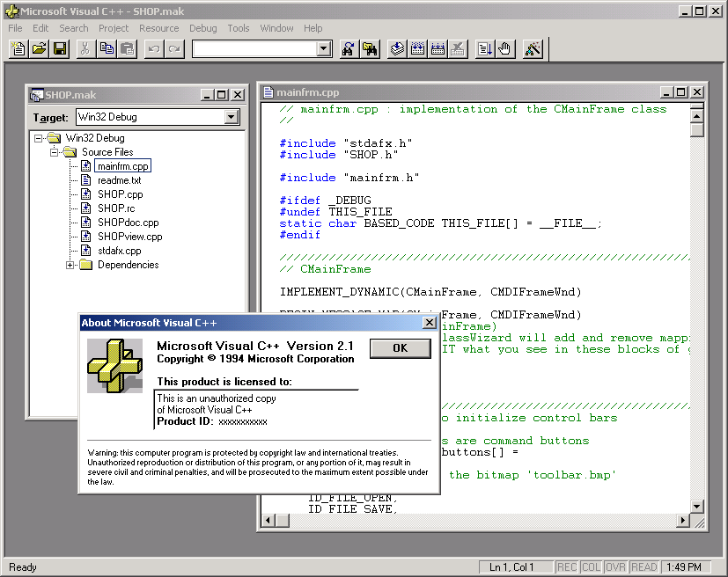Click editor horizontal scrollbar left arrow
Screen dimensions: 728x577
[268, 521]
